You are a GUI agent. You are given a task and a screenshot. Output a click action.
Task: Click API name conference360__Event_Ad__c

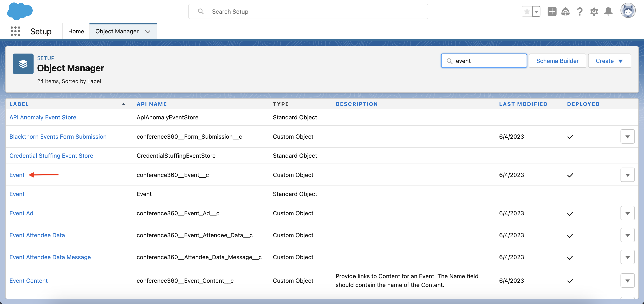(x=178, y=213)
